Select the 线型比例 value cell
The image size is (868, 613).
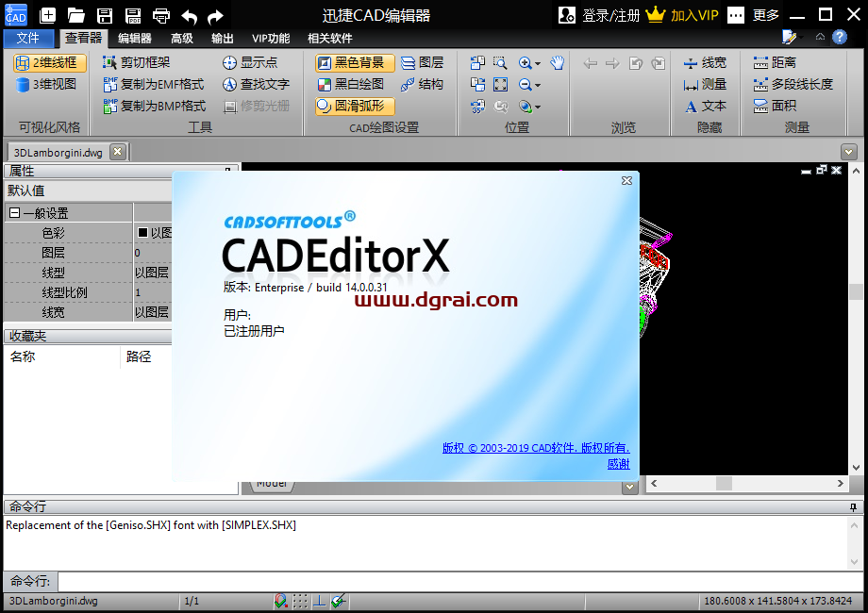(x=153, y=292)
